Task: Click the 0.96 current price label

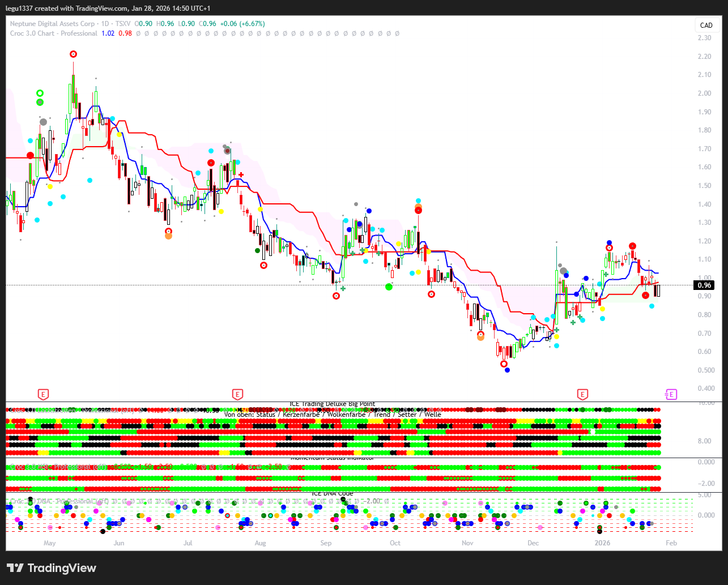Action: pos(705,285)
